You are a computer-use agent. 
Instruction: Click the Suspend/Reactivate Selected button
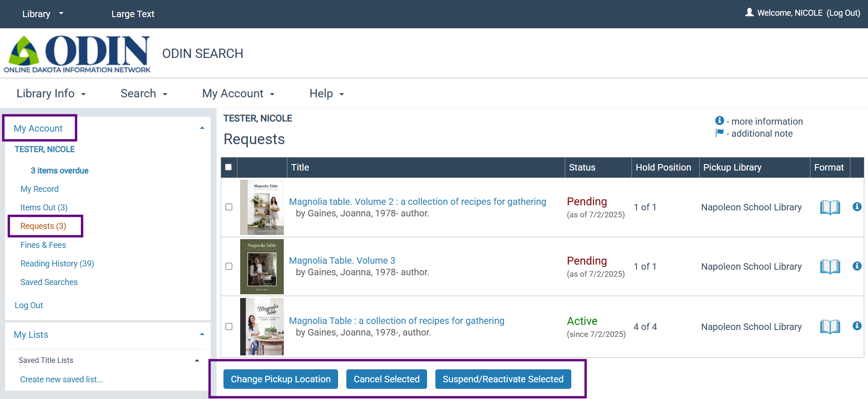pyautogui.click(x=503, y=379)
